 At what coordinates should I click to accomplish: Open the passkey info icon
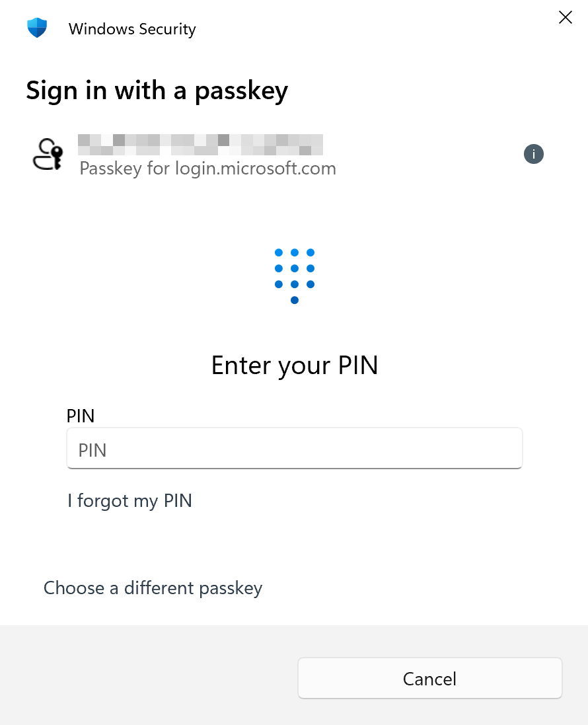533,155
